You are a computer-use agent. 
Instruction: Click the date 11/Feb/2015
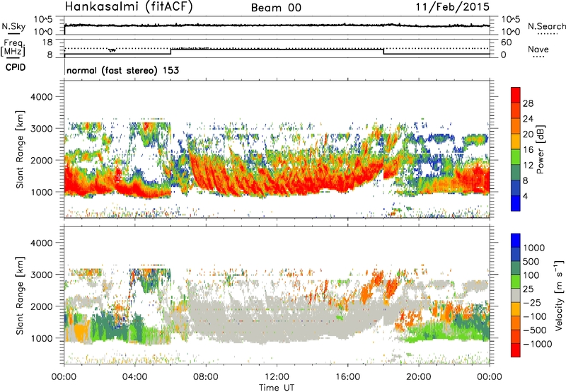[x=453, y=6]
